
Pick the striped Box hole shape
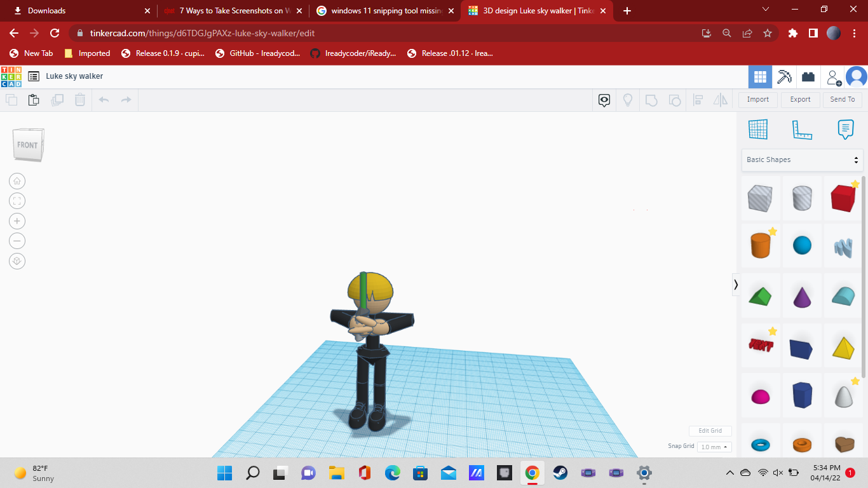760,199
